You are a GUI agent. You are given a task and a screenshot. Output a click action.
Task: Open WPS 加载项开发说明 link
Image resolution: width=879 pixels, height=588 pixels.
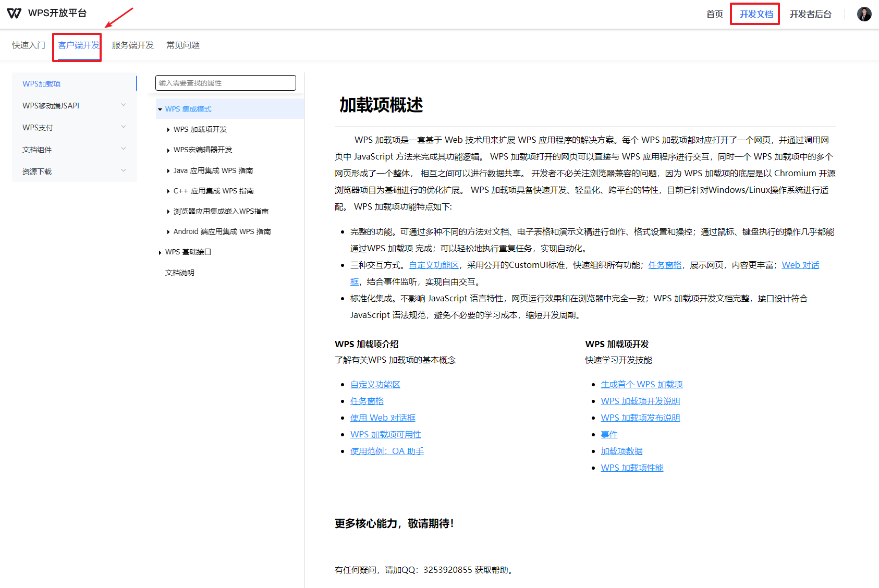pyautogui.click(x=640, y=401)
